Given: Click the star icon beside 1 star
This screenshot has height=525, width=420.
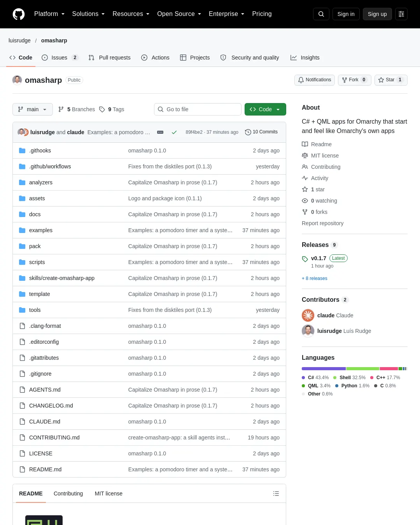Looking at the screenshot, I should tap(305, 189).
